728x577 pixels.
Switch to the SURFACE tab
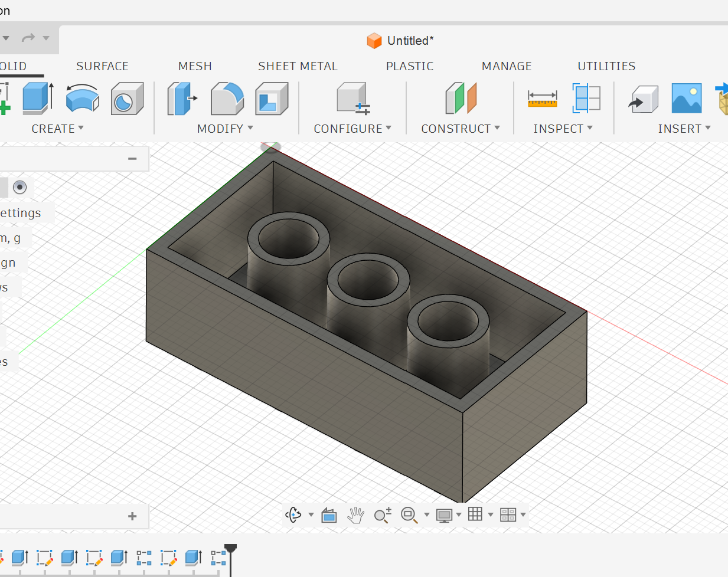coord(102,66)
